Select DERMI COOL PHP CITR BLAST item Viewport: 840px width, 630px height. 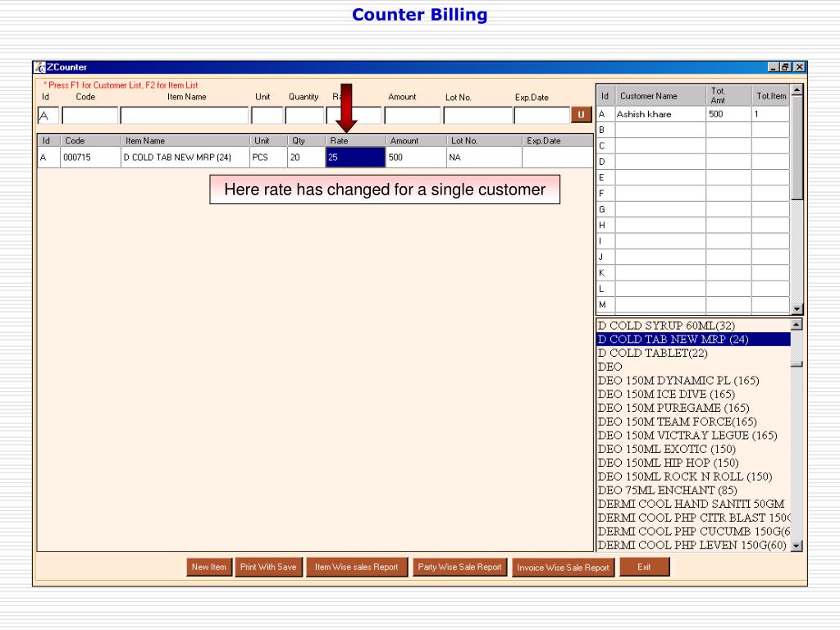point(693,518)
